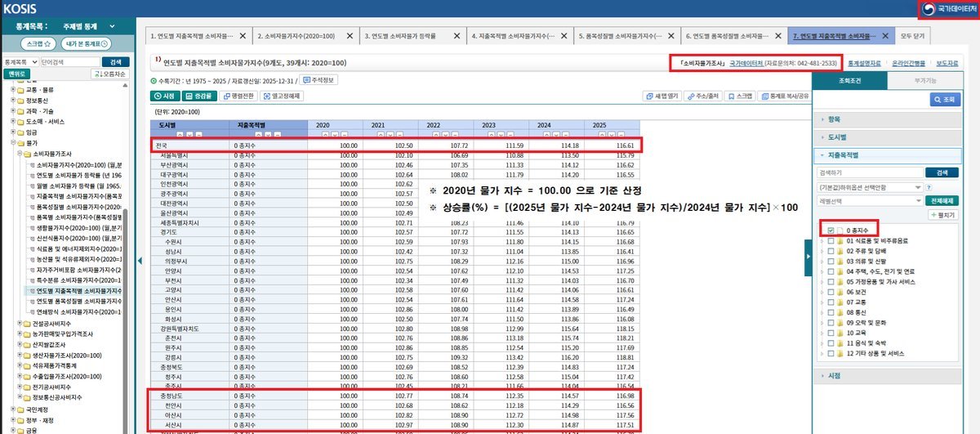Click the blue 조회 search button
980x434 pixels.
click(x=947, y=99)
